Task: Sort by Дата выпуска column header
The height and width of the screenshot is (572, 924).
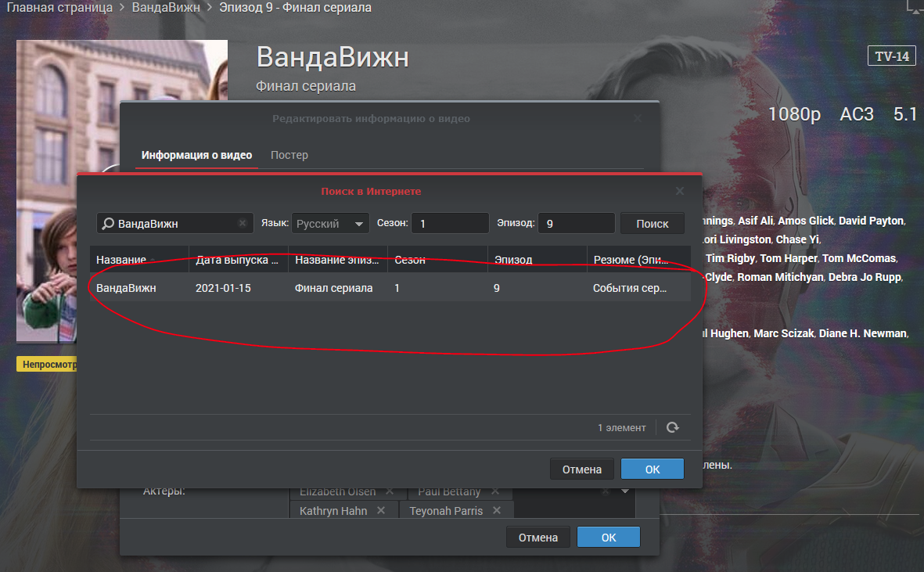Action: (239, 259)
